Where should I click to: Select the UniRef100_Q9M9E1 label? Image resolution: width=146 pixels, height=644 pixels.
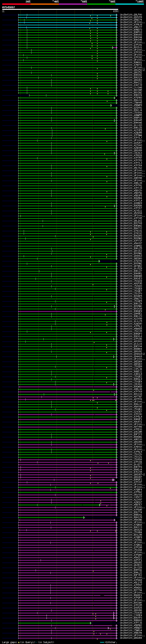coord(131,314)
